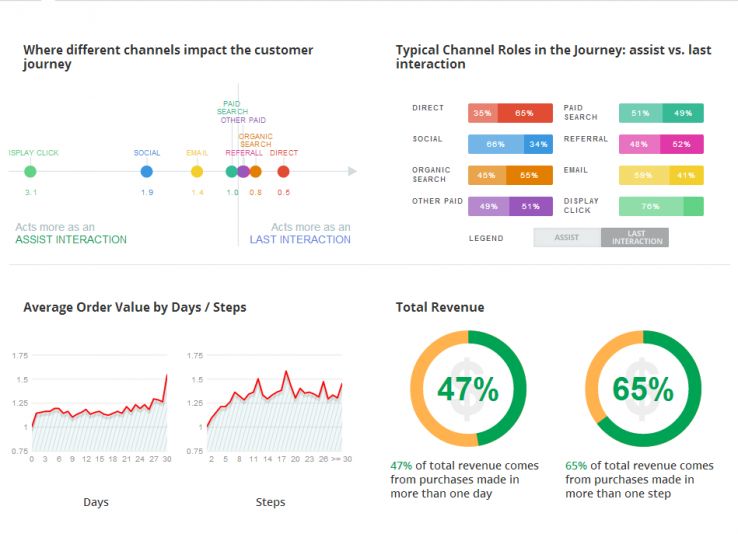The width and height of the screenshot is (738, 534).
Task: Select the Display Click 76% bar segment
Action: pyautogui.click(x=651, y=207)
